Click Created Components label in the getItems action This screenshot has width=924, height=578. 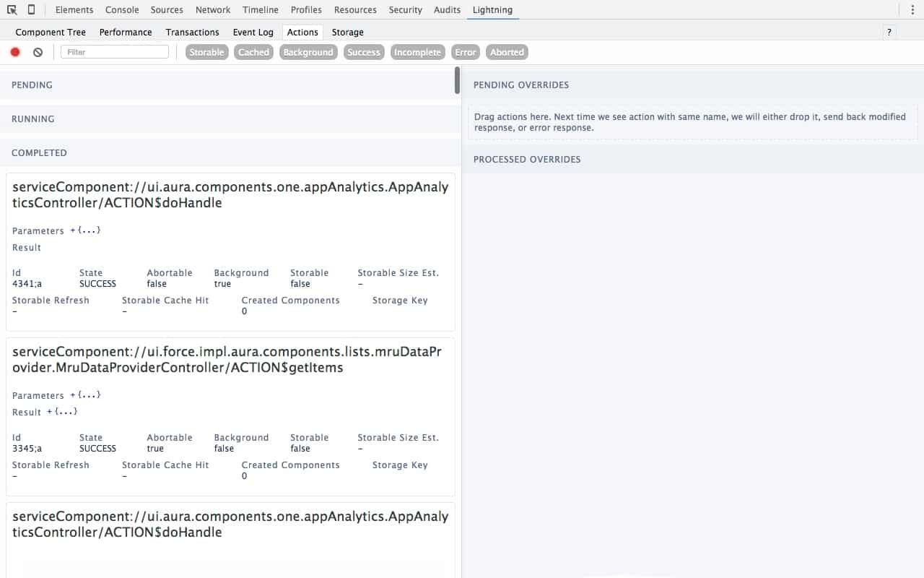(290, 465)
